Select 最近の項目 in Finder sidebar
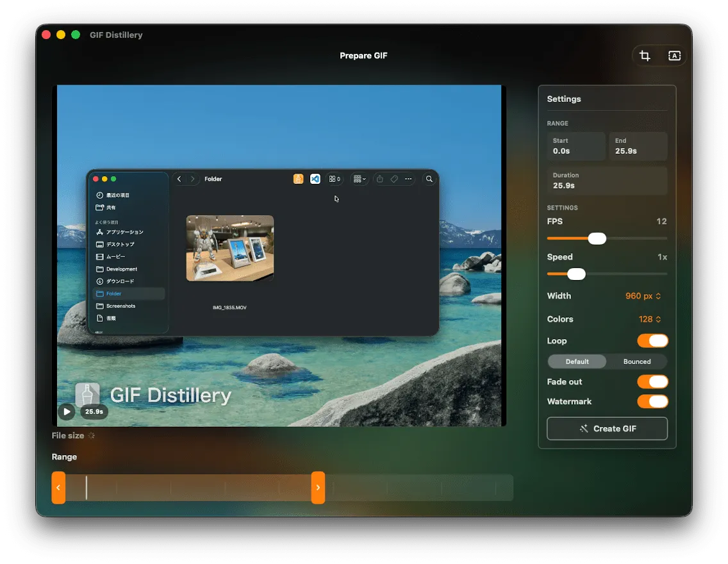Viewport: 728px width, 564px height. pos(129,195)
